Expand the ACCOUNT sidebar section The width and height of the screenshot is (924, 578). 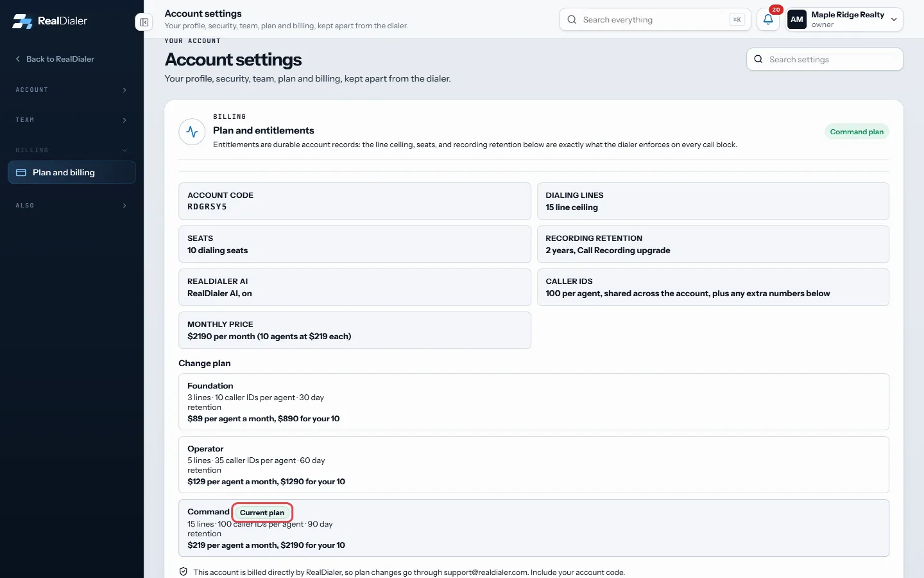72,90
